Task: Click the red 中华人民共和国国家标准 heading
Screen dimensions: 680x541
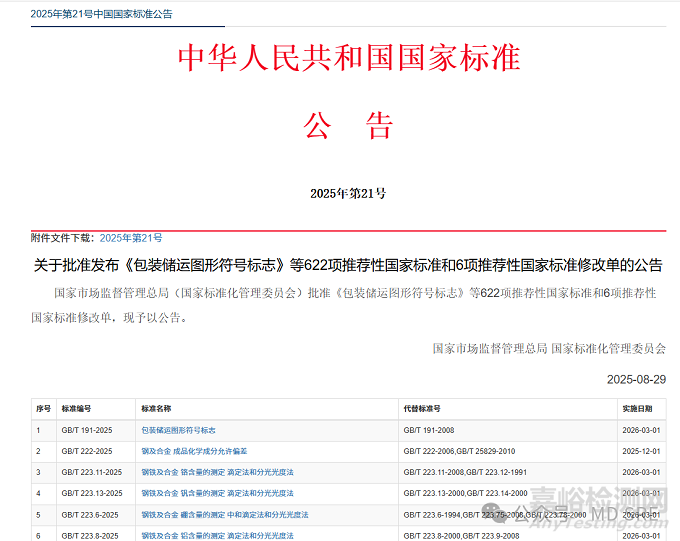Action: (349, 58)
